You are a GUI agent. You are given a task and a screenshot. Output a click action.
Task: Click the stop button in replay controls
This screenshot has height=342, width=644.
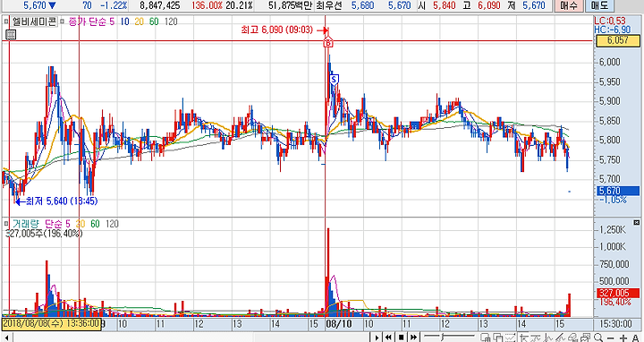tap(402, 338)
